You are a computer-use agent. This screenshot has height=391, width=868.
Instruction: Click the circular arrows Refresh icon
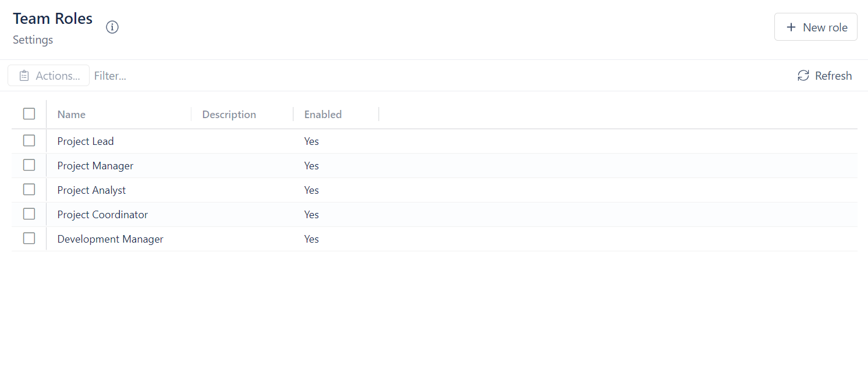click(803, 76)
